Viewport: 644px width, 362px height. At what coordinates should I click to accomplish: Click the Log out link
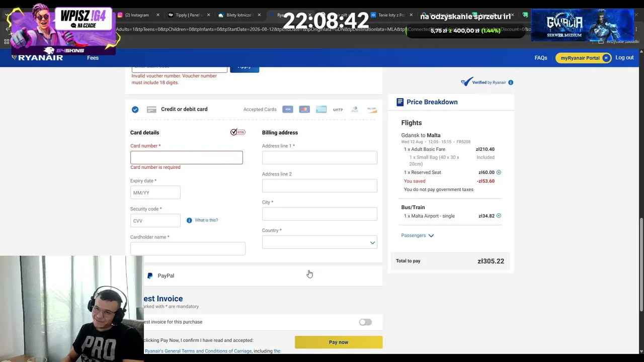click(624, 57)
